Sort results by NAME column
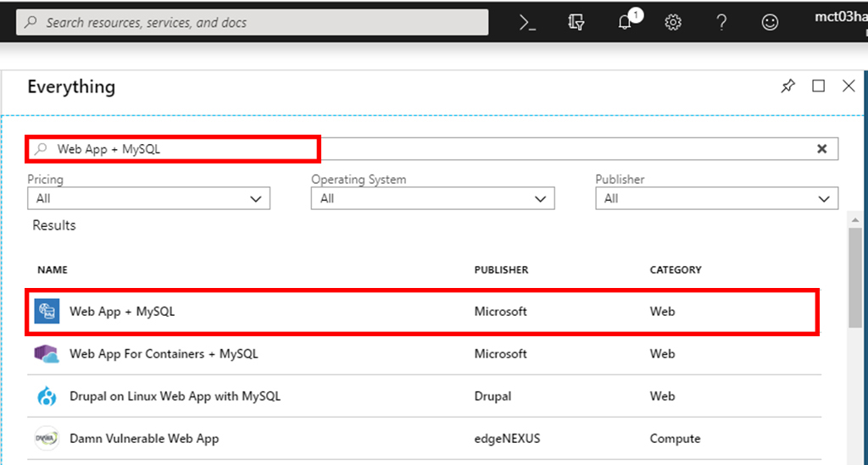 coord(53,270)
